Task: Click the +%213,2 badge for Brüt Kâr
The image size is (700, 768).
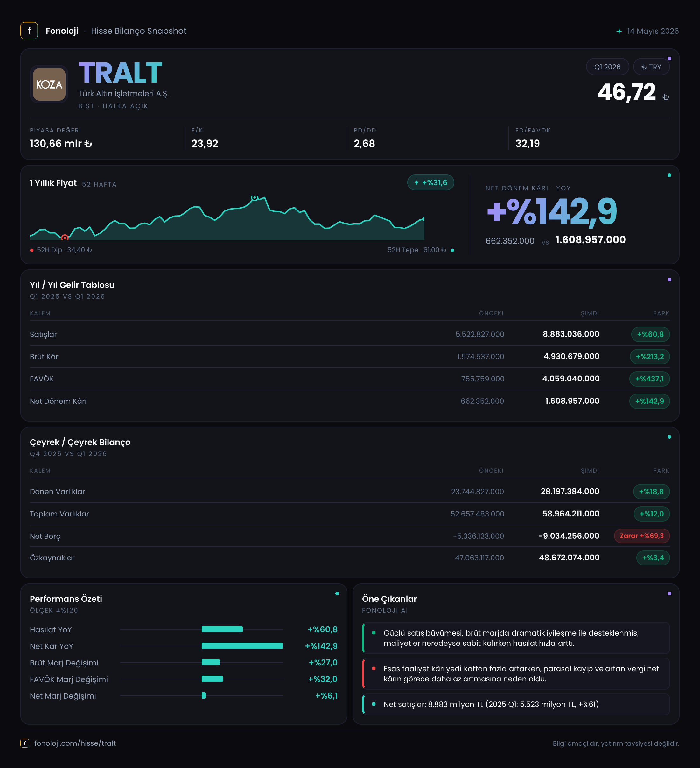Action: [x=650, y=357]
